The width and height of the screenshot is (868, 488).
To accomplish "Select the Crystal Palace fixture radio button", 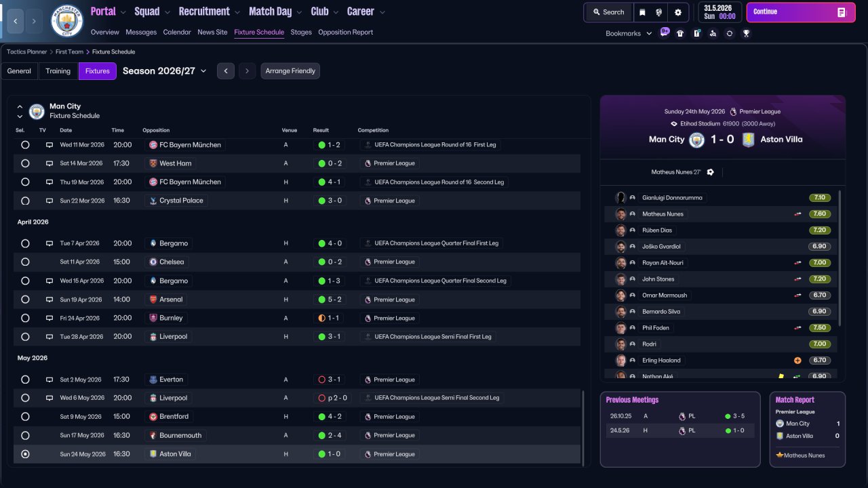I will (25, 201).
